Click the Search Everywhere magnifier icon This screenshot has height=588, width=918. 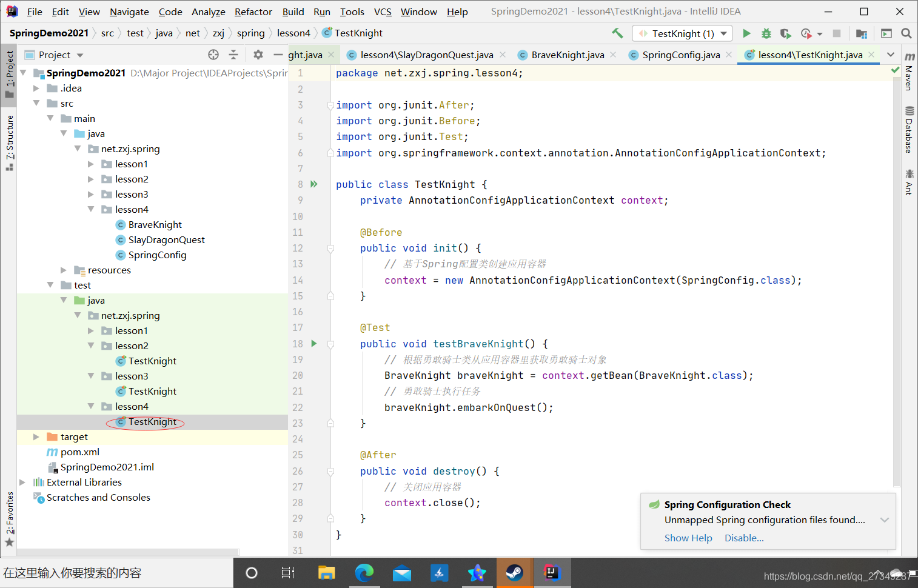coord(906,33)
